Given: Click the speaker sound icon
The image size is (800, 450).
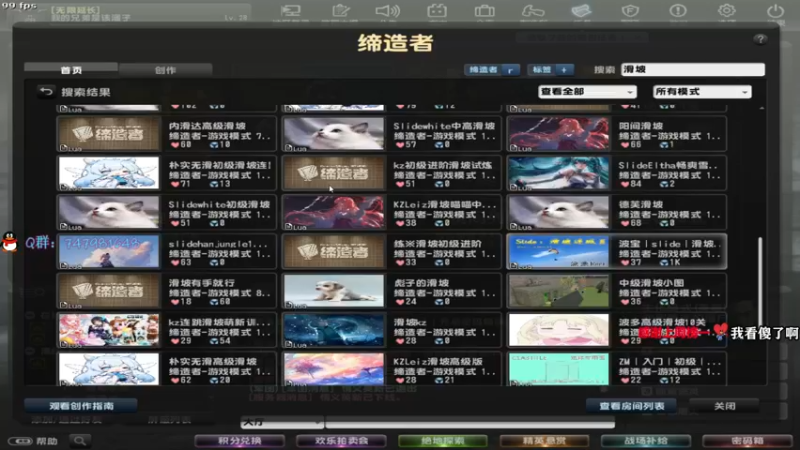Looking at the screenshot, I should (x=388, y=11).
